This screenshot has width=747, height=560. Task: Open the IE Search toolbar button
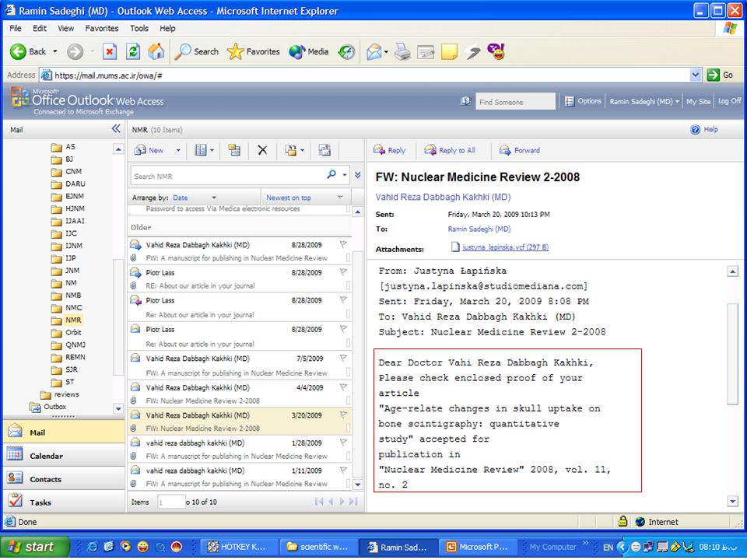pos(196,51)
